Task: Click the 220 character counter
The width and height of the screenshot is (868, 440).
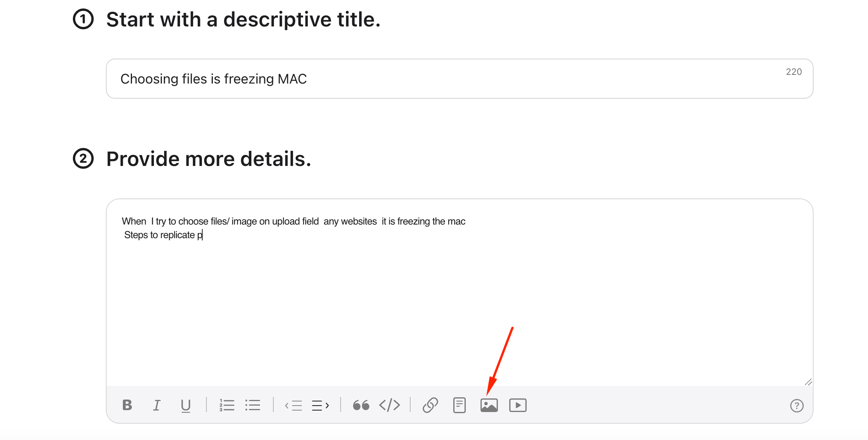Action: click(x=794, y=72)
